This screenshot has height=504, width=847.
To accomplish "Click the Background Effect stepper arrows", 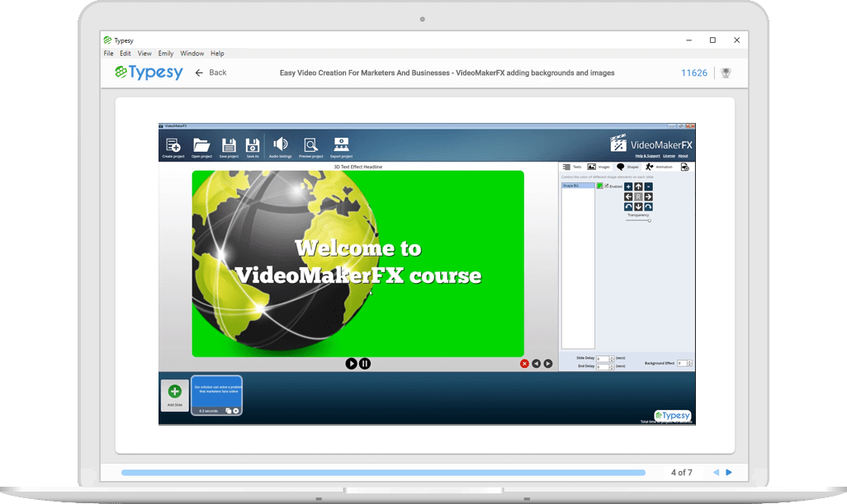I will (690, 363).
